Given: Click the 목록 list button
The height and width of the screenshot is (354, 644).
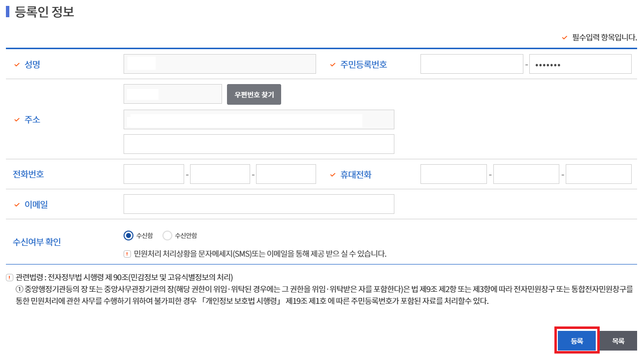Looking at the screenshot, I should [618, 341].
